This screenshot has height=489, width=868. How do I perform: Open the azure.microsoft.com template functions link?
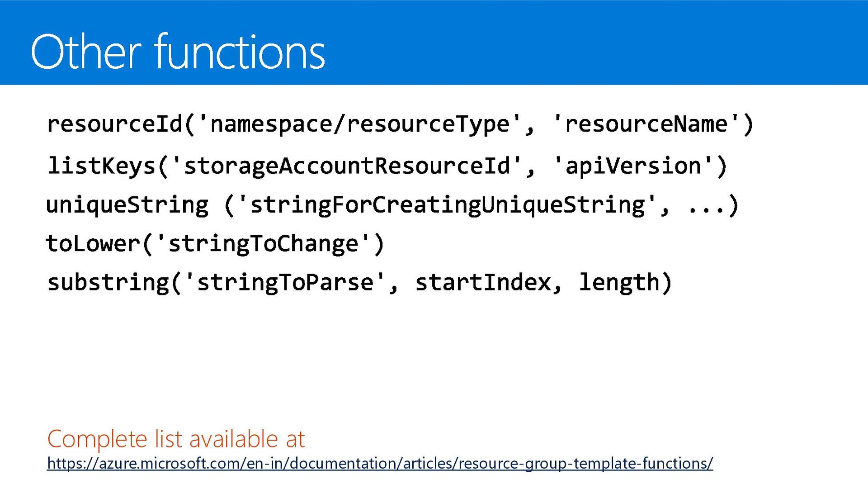(380, 464)
